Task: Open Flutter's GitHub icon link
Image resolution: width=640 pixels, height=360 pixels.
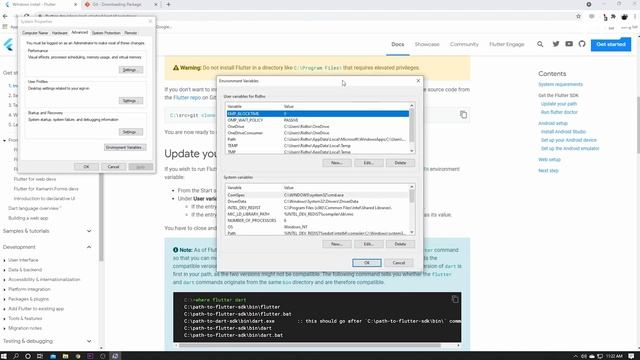Action: pyautogui.click(x=582, y=44)
